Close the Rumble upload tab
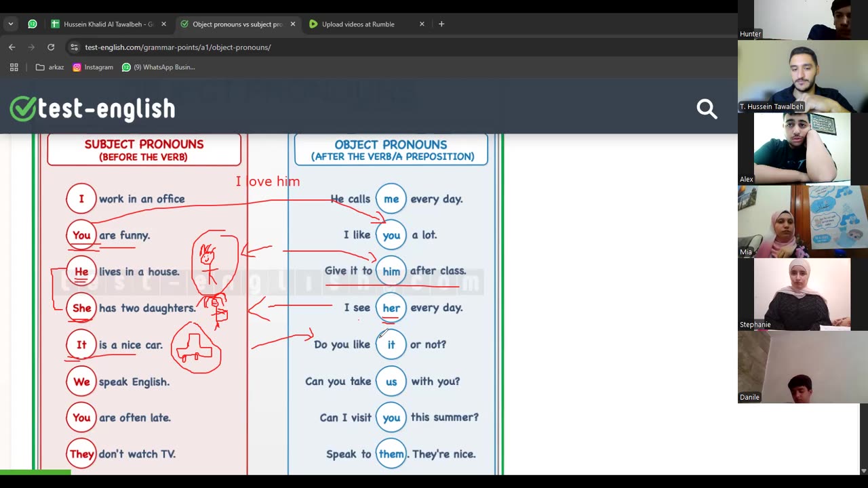The width and height of the screenshot is (868, 488). pyautogui.click(x=422, y=24)
